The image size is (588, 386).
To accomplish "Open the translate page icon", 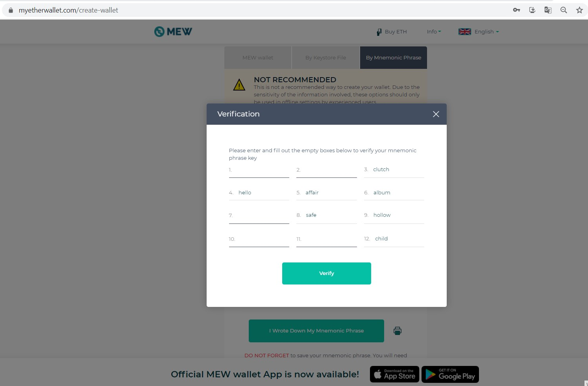I will (x=548, y=10).
